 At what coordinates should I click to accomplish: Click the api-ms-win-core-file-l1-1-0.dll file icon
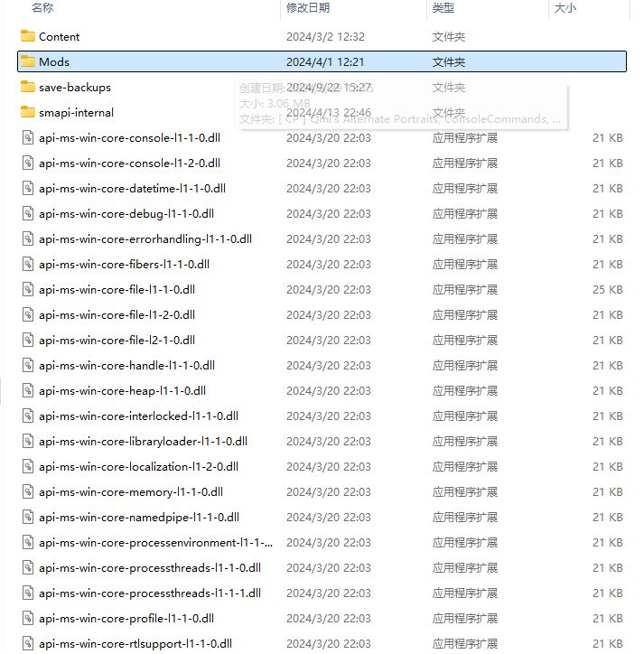pos(28,289)
